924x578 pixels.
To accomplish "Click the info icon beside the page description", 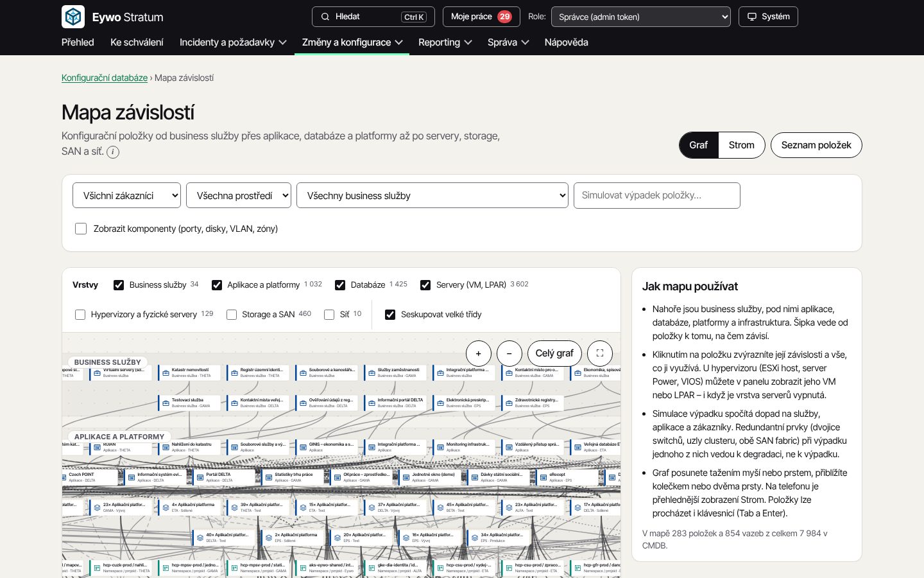I will point(113,152).
